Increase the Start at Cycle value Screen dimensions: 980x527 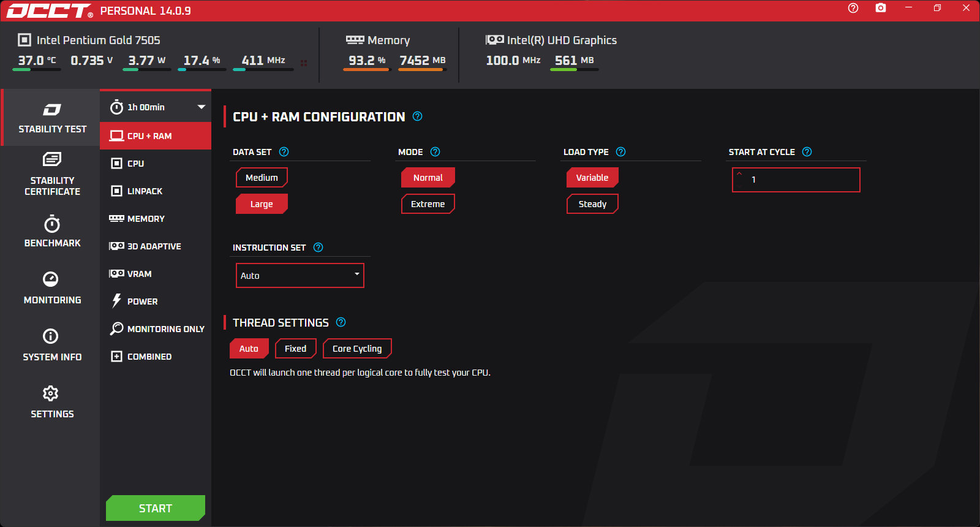(x=739, y=174)
